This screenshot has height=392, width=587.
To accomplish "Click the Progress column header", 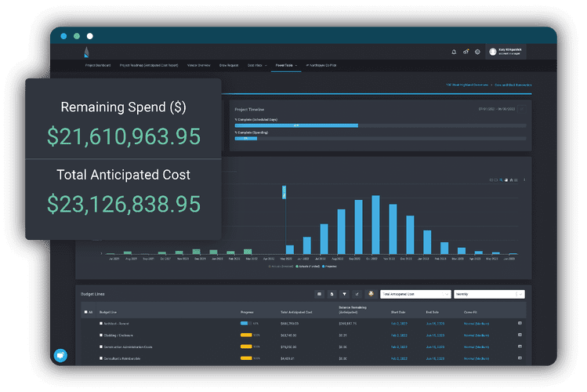I will tap(247, 312).
